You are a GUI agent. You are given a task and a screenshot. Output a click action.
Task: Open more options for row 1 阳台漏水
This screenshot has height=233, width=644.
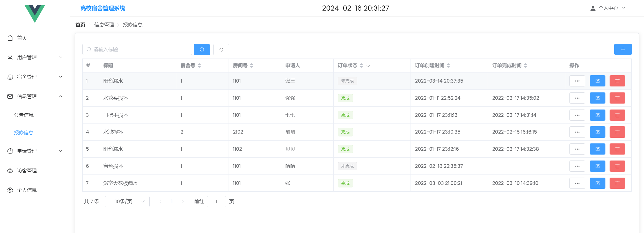point(577,81)
